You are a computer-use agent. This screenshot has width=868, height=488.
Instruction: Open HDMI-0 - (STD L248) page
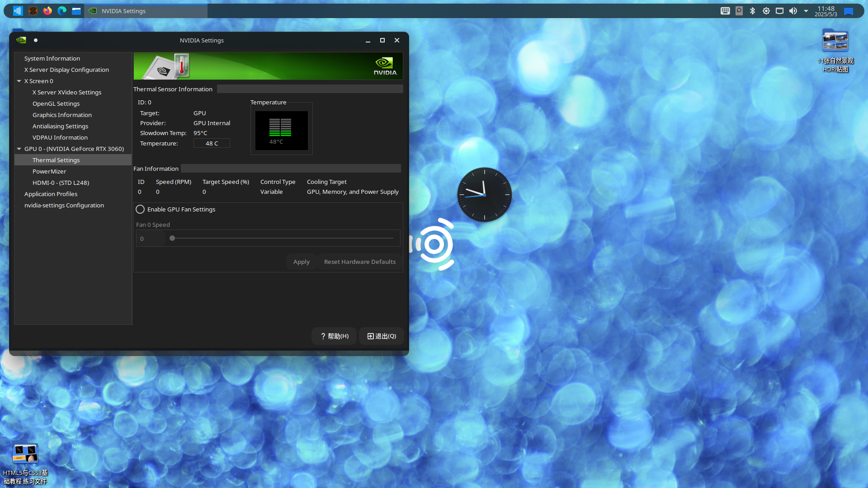[61, 183]
